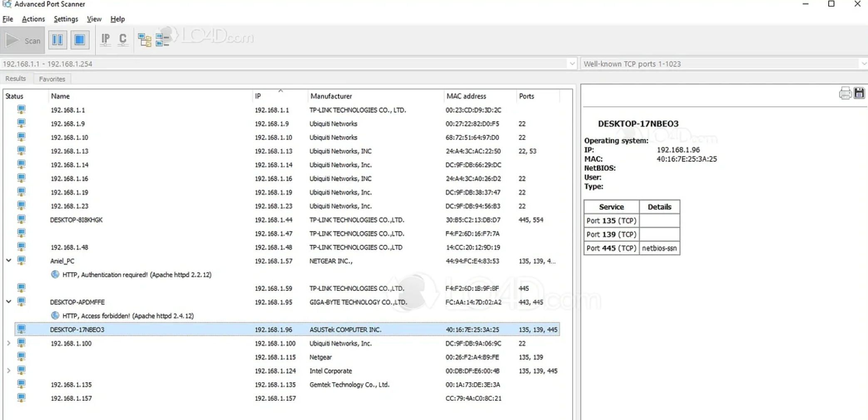868x420 pixels.
Task: Click the Port 135 (TCP) service cell
Action: pos(611,221)
